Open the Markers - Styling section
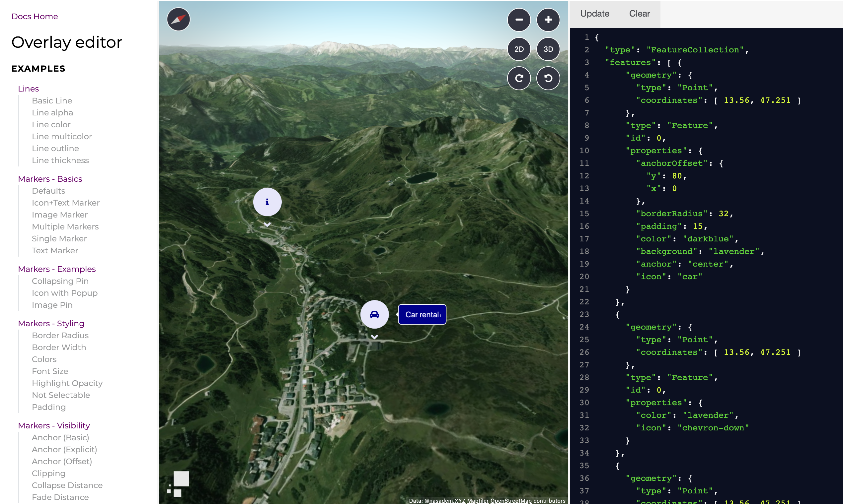Screen dimensions: 843x504 click(51, 323)
